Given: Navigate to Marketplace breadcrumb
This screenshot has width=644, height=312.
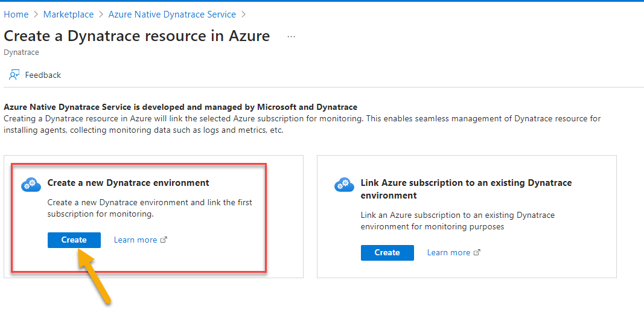Looking at the screenshot, I should click(x=68, y=14).
